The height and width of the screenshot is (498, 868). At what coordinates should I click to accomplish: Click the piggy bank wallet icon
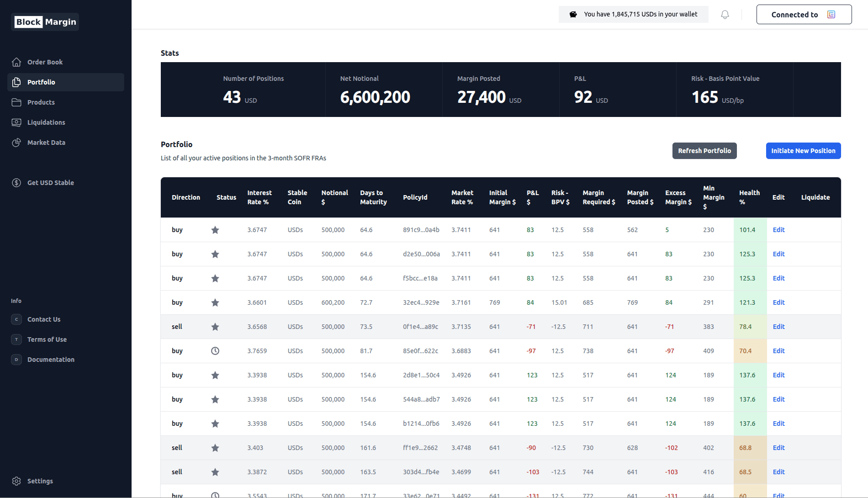coord(573,15)
